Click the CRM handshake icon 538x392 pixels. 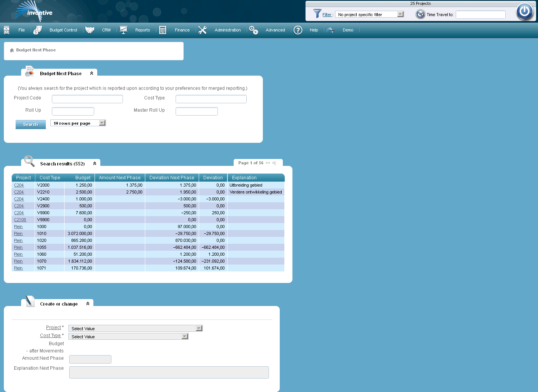click(90, 30)
